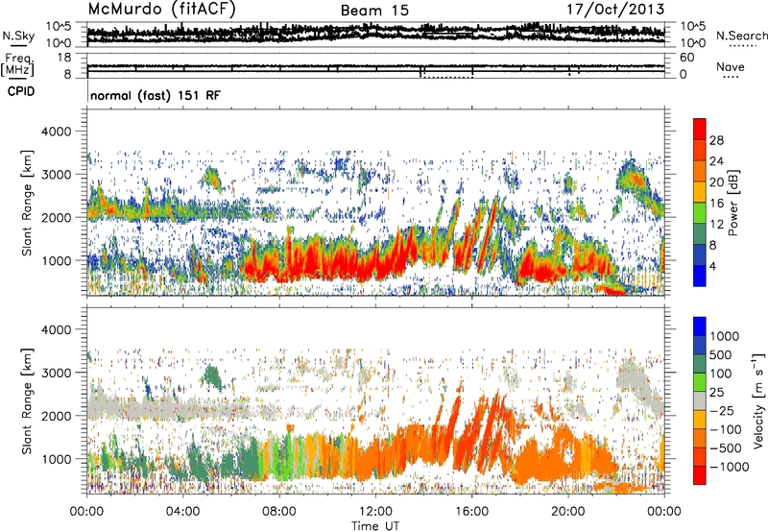Image resolution: width=768 pixels, height=532 pixels.
Task: Click the "60" tick on the Nave axis
Action: click(x=686, y=58)
